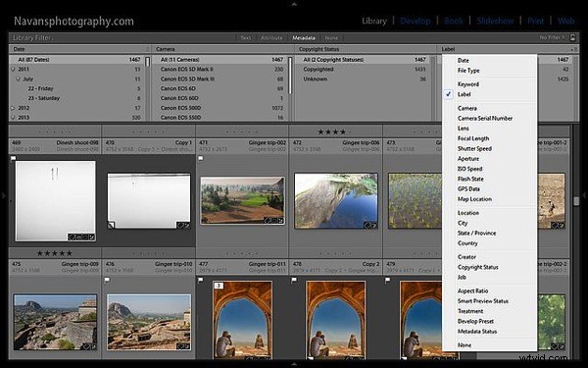Click the badge icons on the photo 475 thumbnail
This screenshot has height=368, width=588.
tap(89, 346)
